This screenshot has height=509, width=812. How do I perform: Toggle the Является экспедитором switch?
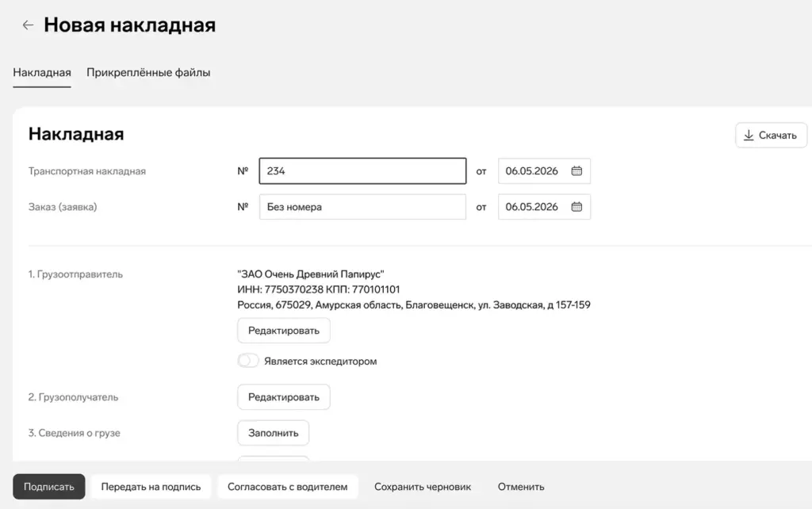tap(248, 361)
